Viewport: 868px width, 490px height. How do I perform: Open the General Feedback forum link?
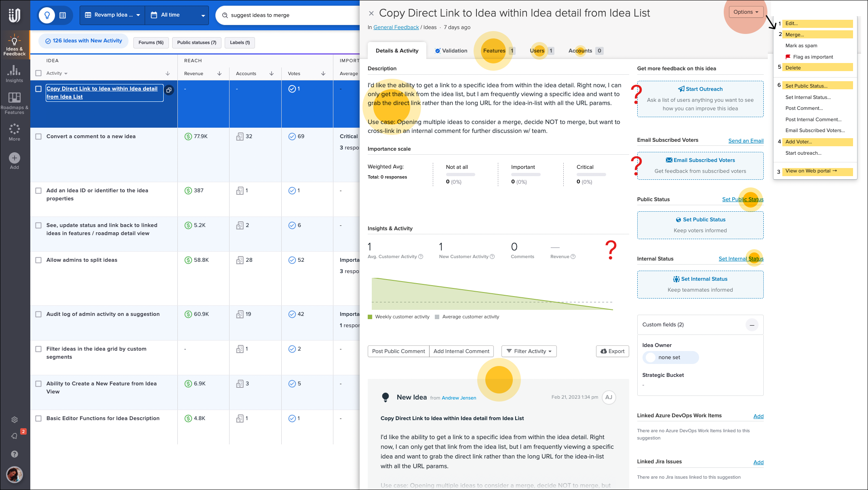click(396, 27)
